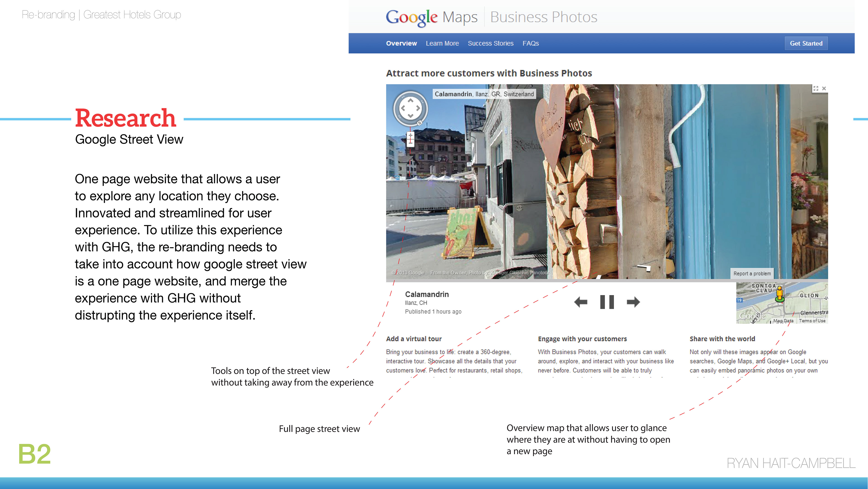Pan the street view downward
Image resolution: width=868 pixels, height=489 pixels.
point(410,116)
